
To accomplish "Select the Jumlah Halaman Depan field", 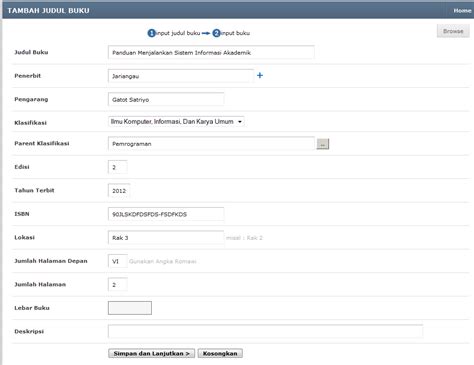I will click(118, 261).
